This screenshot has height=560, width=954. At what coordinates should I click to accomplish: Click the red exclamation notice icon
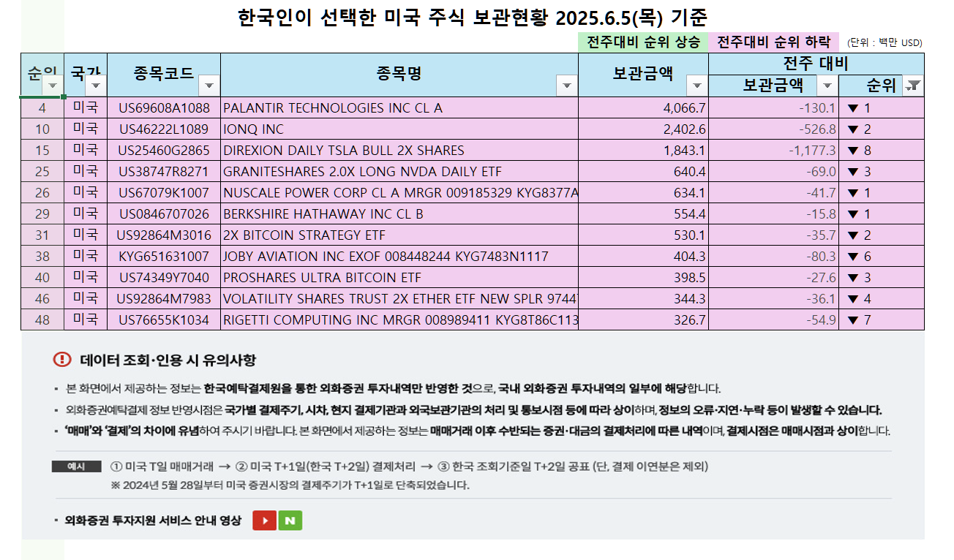pyautogui.click(x=62, y=360)
